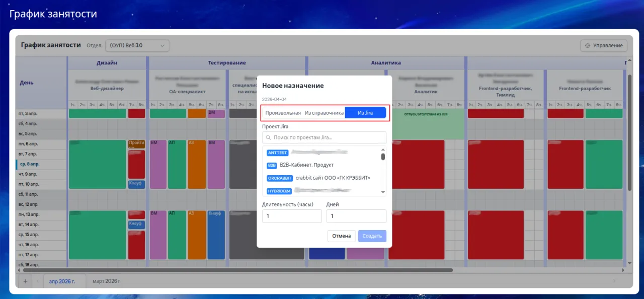
Task: Click the gear icon on Управление button
Action: click(587, 46)
